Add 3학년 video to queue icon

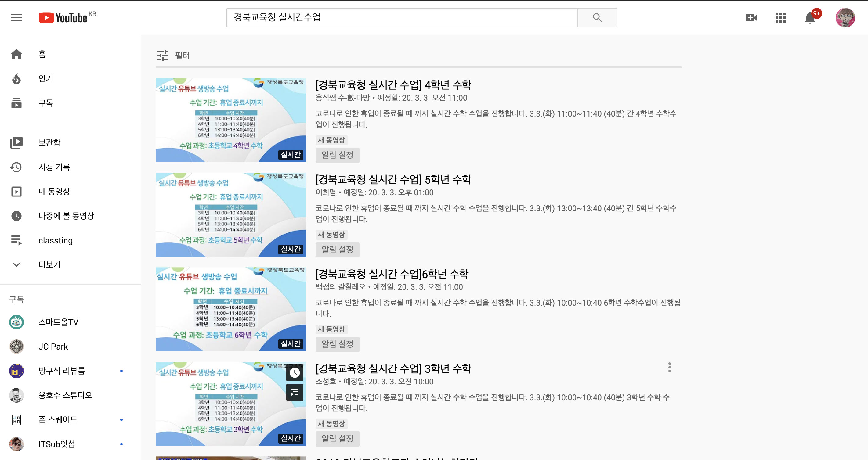tap(295, 392)
